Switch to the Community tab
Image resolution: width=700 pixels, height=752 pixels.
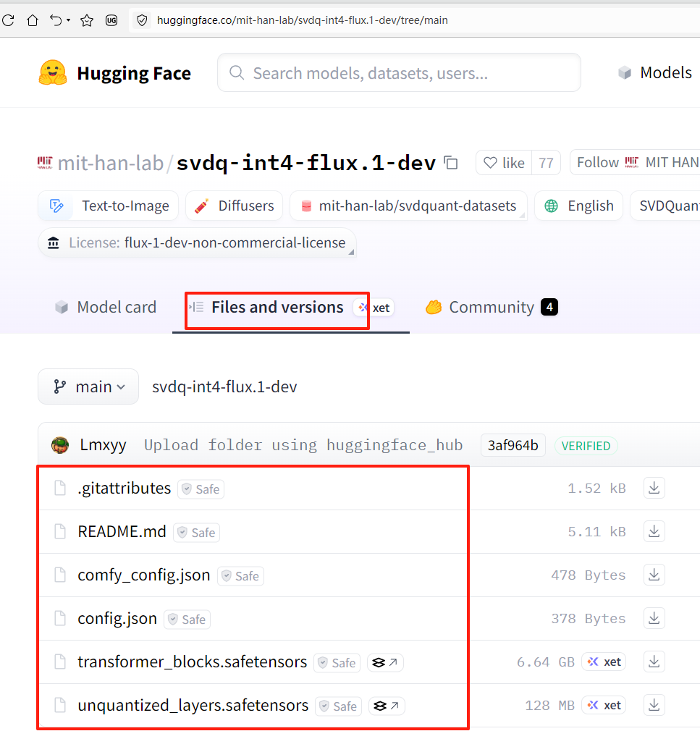pyautogui.click(x=492, y=307)
